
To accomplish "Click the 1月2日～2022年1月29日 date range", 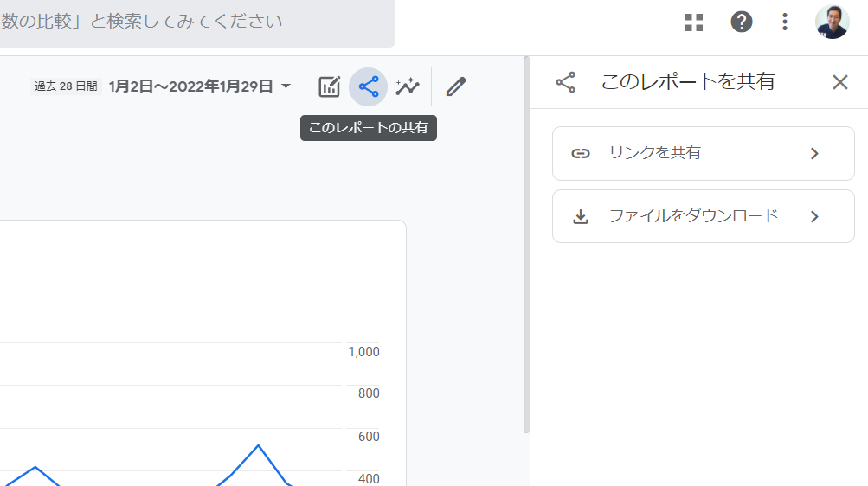I will [190, 86].
